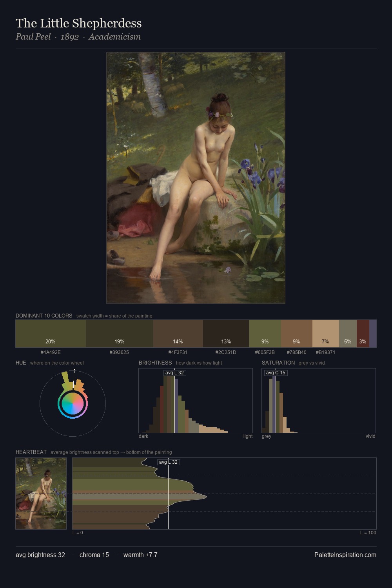This screenshot has width=392, height=588.
Task: Click the L = 100 axis label
Action: coord(368,533)
